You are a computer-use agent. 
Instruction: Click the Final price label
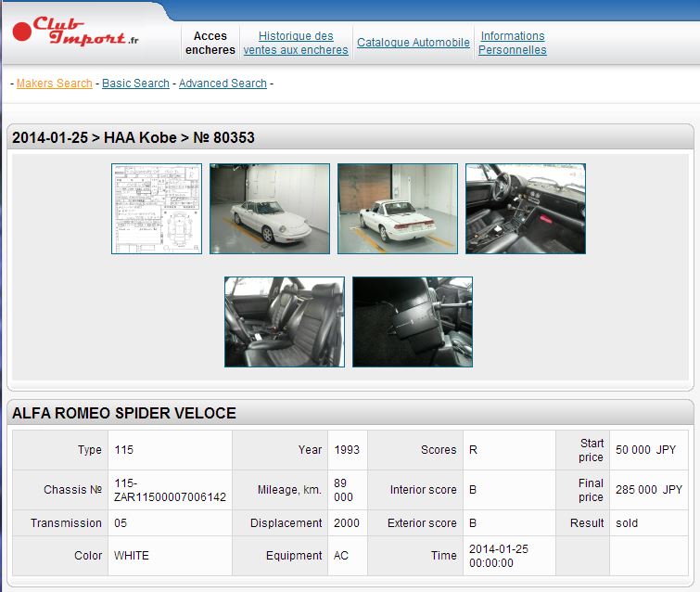coord(592,490)
